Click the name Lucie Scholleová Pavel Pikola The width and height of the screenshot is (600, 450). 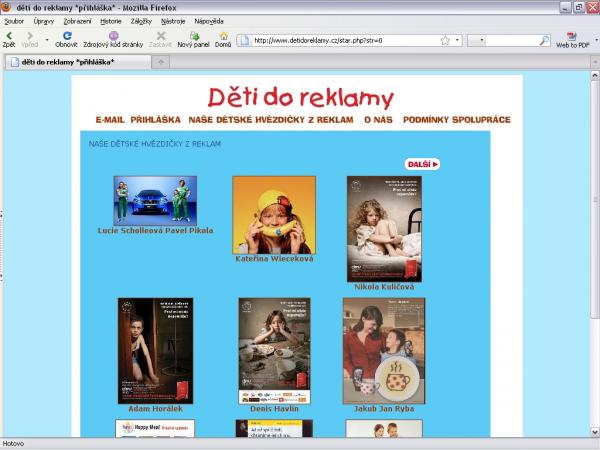pos(155,231)
